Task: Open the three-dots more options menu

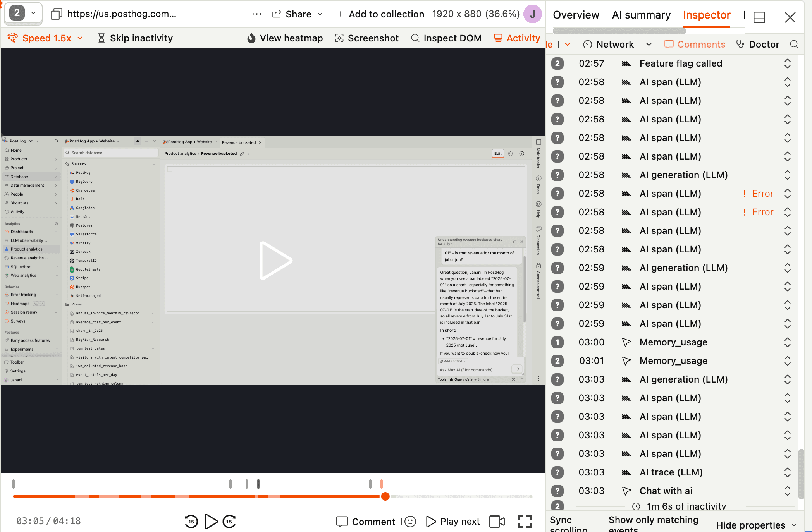Action: pyautogui.click(x=256, y=14)
